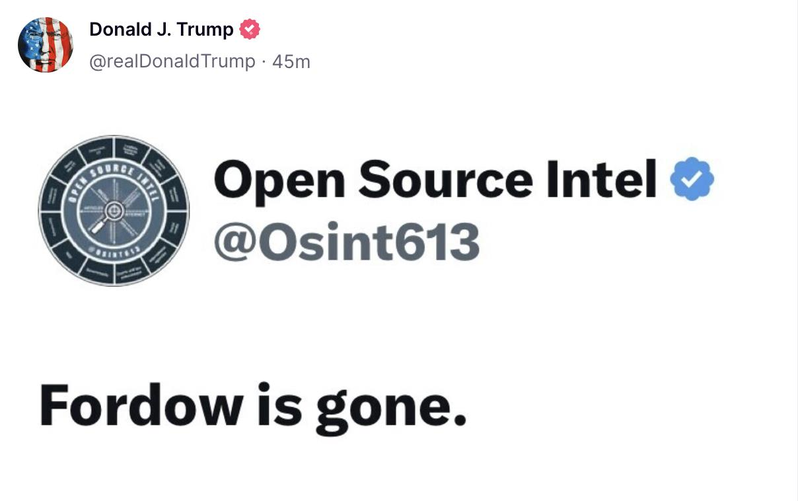Image resolution: width=798 pixels, height=501 pixels.
Task: Open the circular Open Source Intel logo
Action: click(114, 210)
